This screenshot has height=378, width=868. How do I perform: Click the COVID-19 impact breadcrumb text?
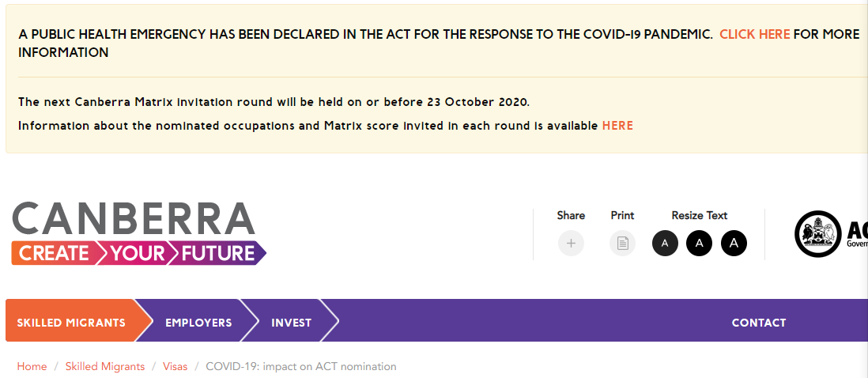301,366
